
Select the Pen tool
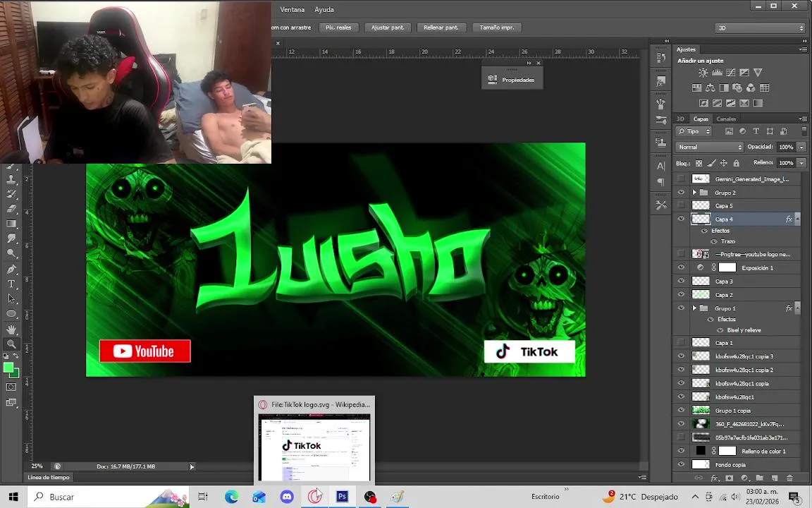(11, 269)
